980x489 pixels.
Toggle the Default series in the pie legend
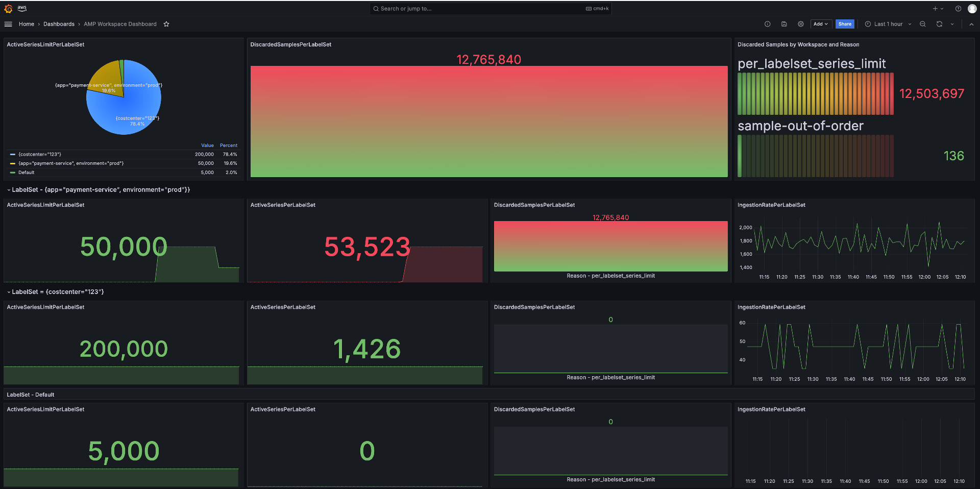[x=27, y=173]
